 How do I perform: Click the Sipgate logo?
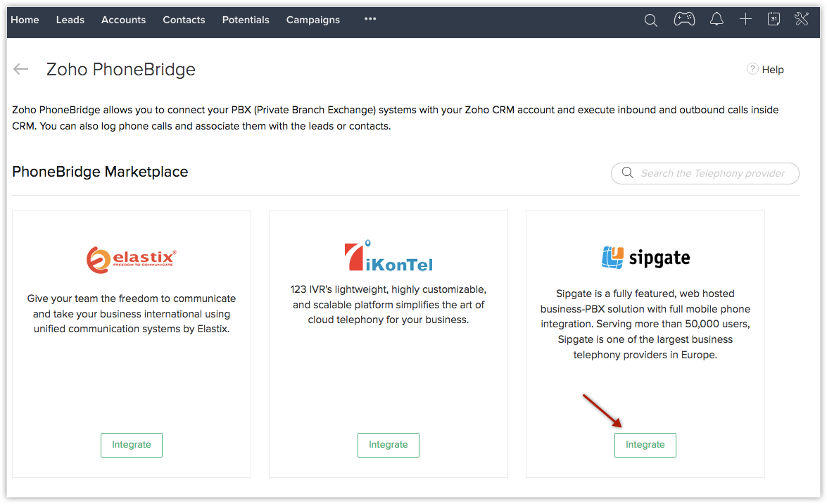[x=645, y=258]
